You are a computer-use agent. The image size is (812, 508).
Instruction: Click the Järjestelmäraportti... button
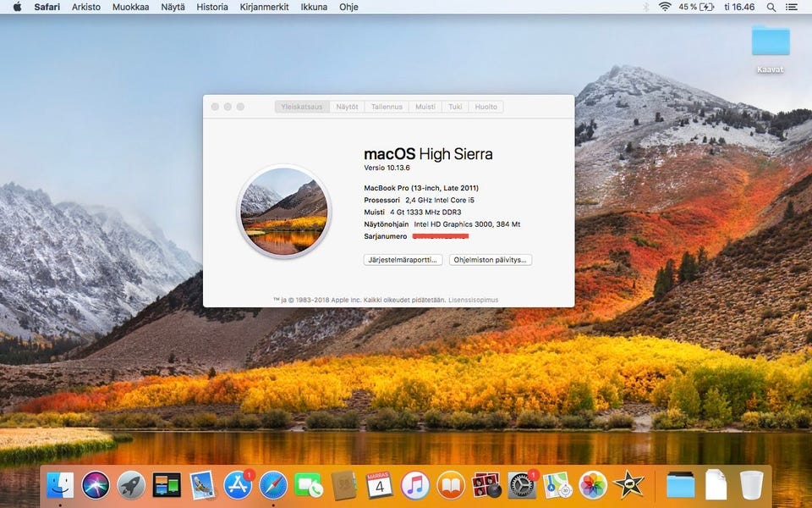click(403, 260)
